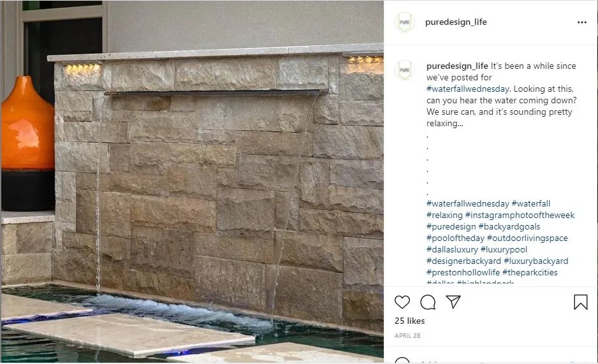Open comments via speech bubble icon
This screenshot has width=598, height=364.
click(428, 302)
